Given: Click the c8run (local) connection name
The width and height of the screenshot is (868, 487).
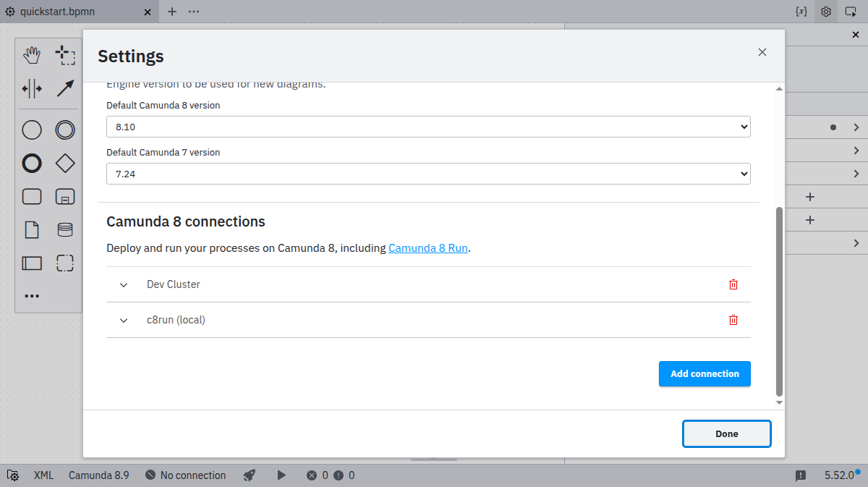Looking at the screenshot, I should [x=176, y=320].
